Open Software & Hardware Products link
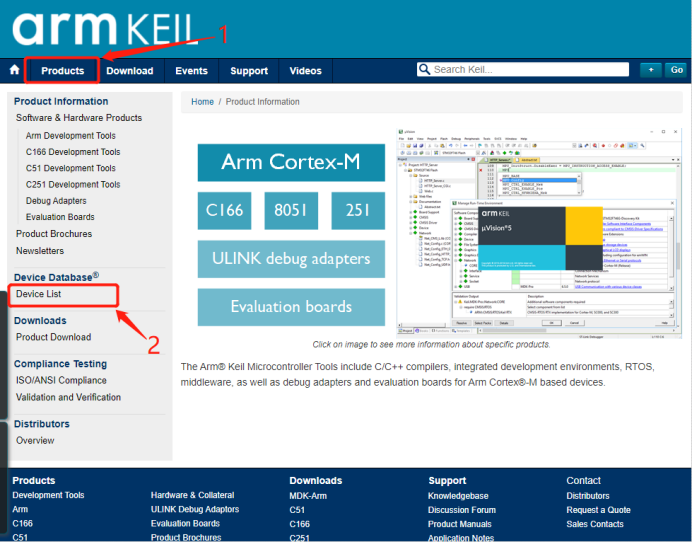This screenshot has height=542, width=693. point(79,118)
